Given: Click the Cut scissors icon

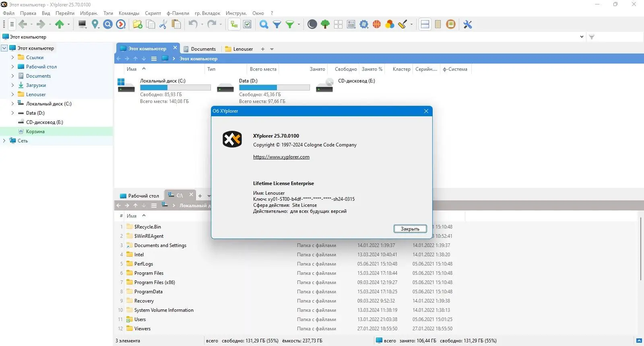Looking at the screenshot, I should (163, 25).
